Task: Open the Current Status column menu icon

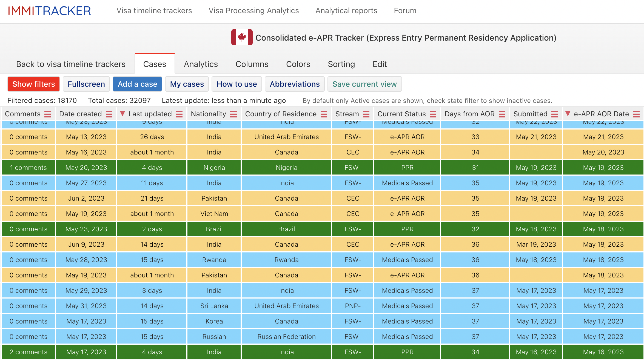Action: (x=433, y=114)
